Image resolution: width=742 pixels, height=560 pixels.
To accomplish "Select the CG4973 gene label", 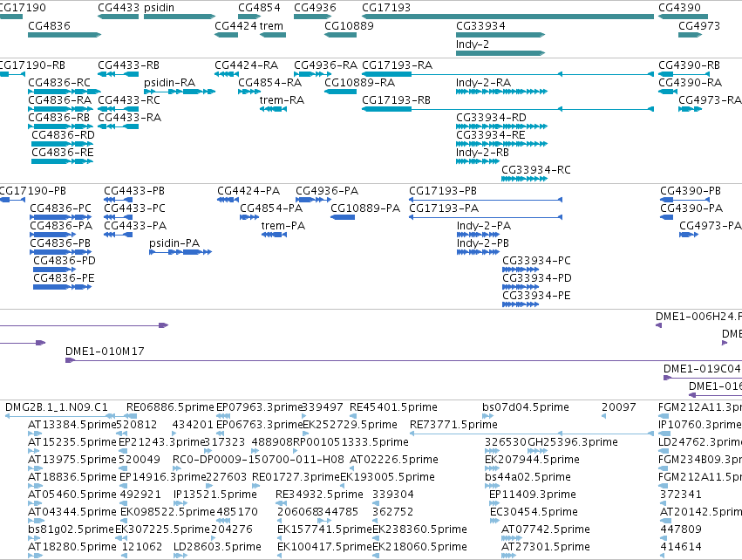I will coord(699,26).
